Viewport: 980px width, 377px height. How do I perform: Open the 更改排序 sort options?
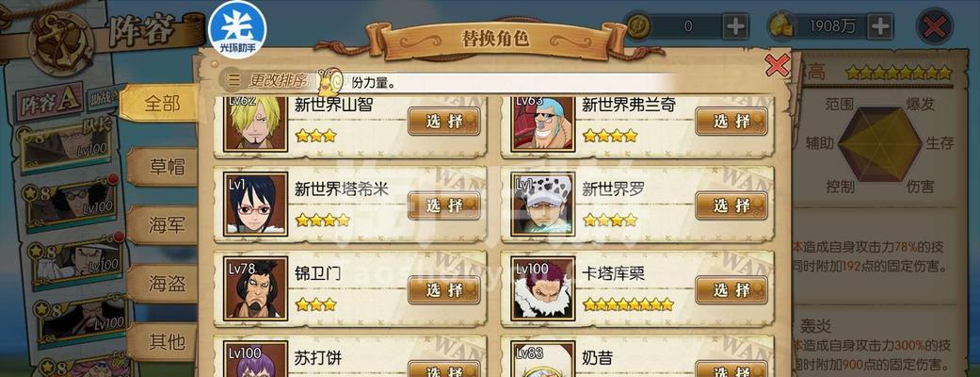point(267,80)
